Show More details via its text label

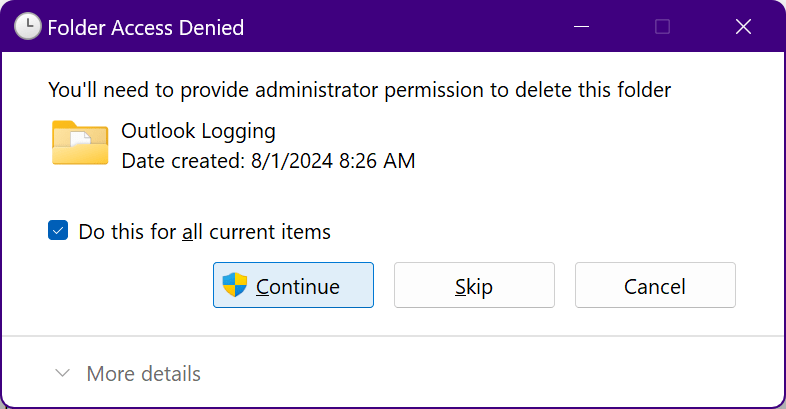[x=143, y=374]
